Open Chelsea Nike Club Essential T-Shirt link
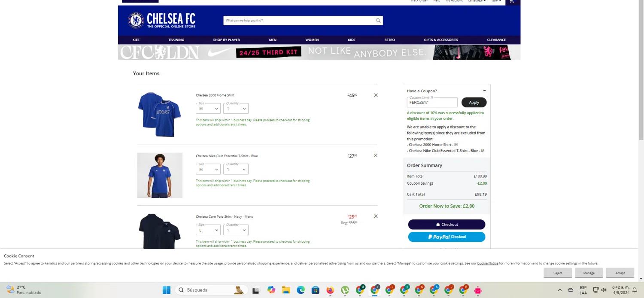 click(227, 156)
